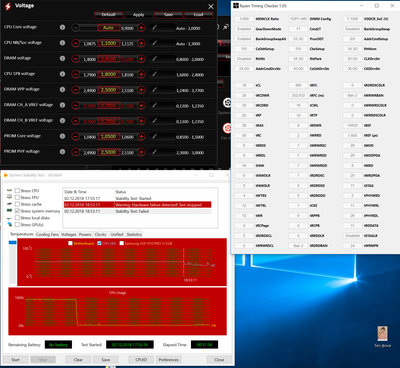Viewport: 400px width, 368px height.
Task: Click pencil edit icon for PROM PHY voltage
Action: (154, 152)
